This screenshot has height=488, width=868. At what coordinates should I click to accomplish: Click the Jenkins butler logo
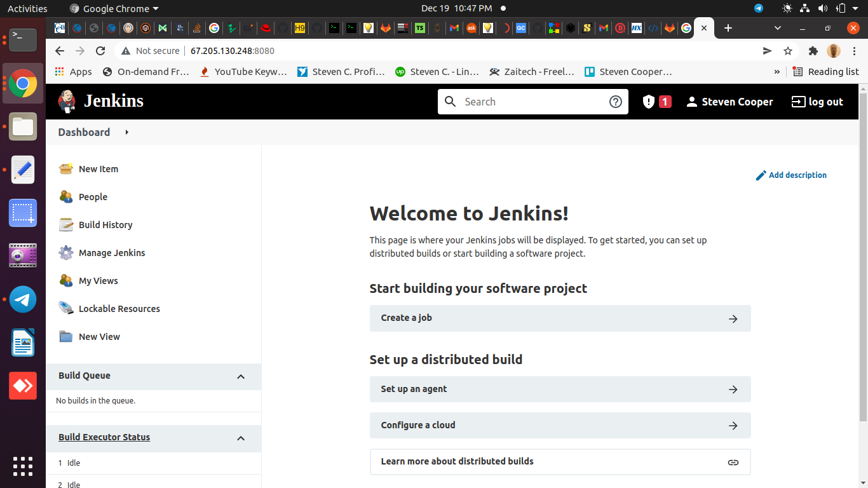pos(67,101)
